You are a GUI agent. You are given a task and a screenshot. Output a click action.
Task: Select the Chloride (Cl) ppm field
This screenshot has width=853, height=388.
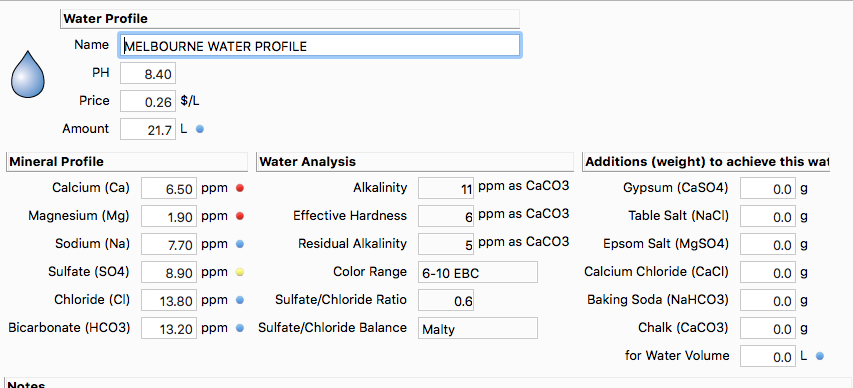point(169,300)
